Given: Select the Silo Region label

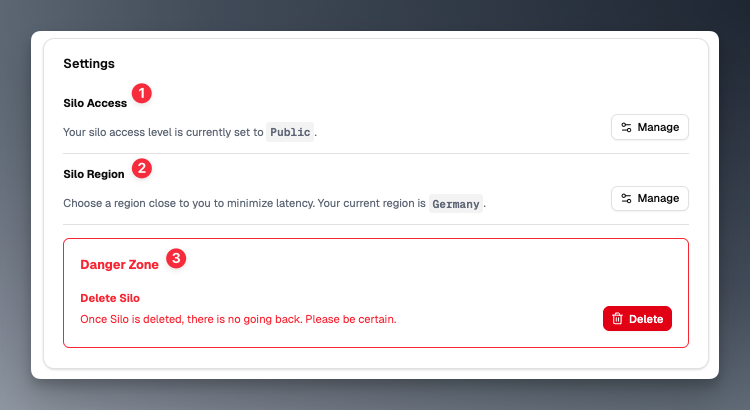Looking at the screenshot, I should [94, 174].
